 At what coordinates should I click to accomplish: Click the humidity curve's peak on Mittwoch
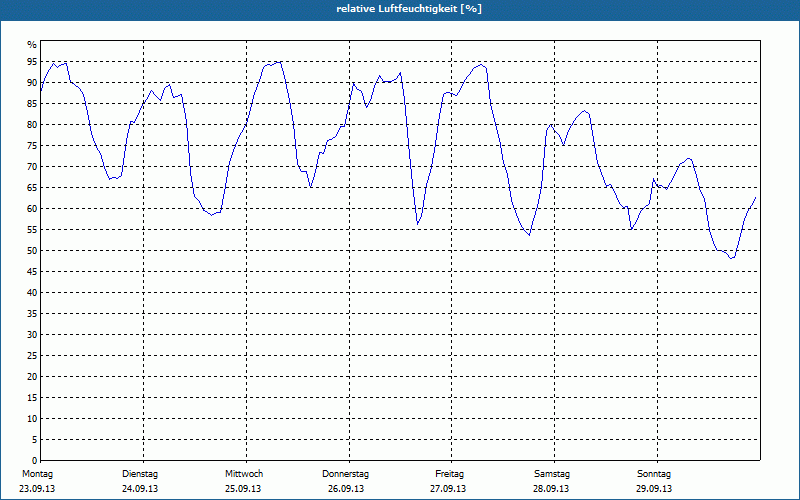278,62
